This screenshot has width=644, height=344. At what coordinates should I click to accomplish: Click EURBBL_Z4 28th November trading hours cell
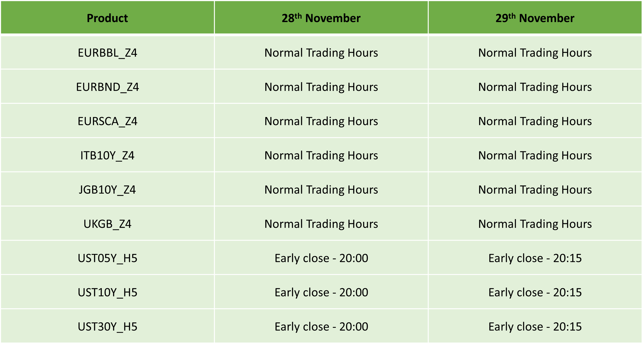click(x=321, y=53)
